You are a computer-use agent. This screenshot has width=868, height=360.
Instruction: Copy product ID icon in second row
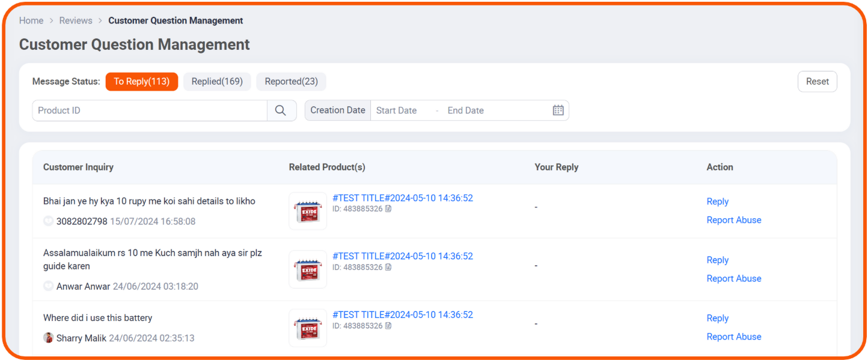pyautogui.click(x=388, y=267)
